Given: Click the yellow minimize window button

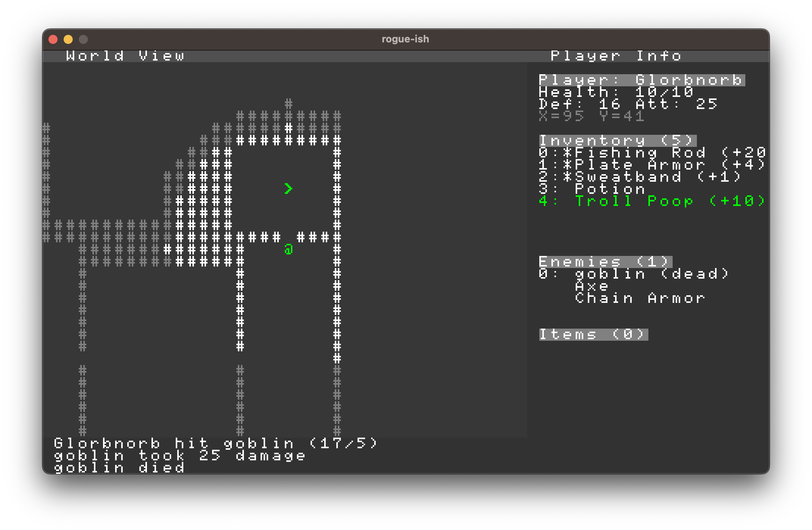Looking at the screenshot, I should (68, 39).
